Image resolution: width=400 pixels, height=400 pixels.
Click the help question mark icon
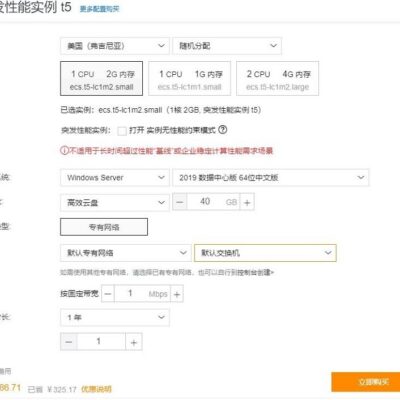click(x=223, y=130)
